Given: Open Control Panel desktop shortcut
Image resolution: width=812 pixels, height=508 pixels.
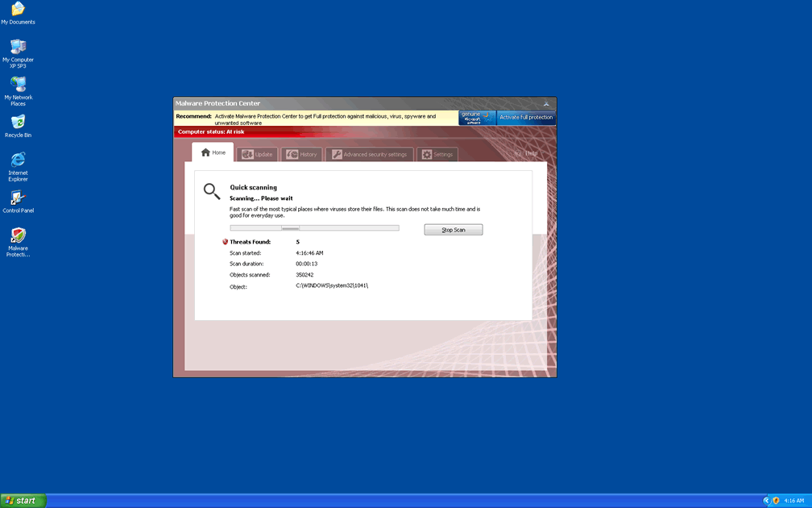Looking at the screenshot, I should click(18, 199).
